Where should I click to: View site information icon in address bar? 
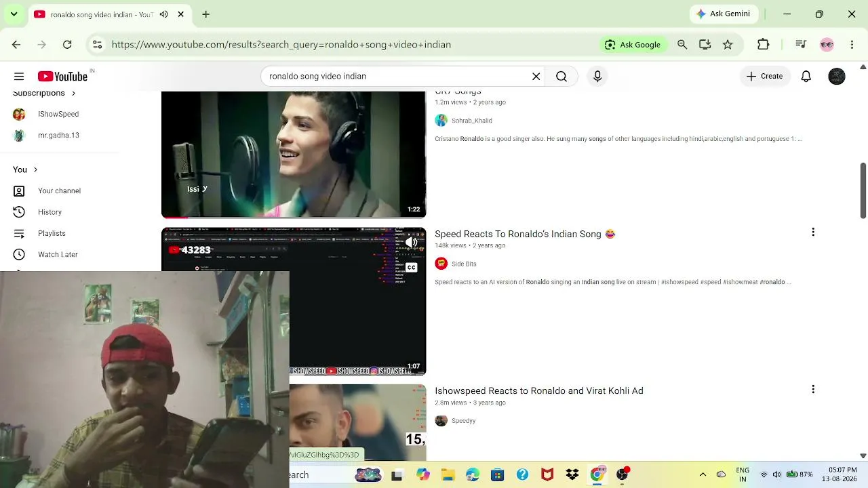click(x=98, y=45)
